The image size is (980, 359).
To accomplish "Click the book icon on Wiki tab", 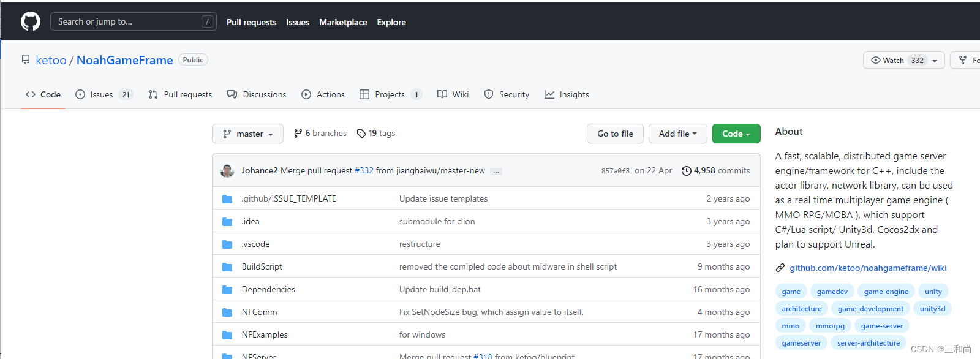I will [442, 94].
